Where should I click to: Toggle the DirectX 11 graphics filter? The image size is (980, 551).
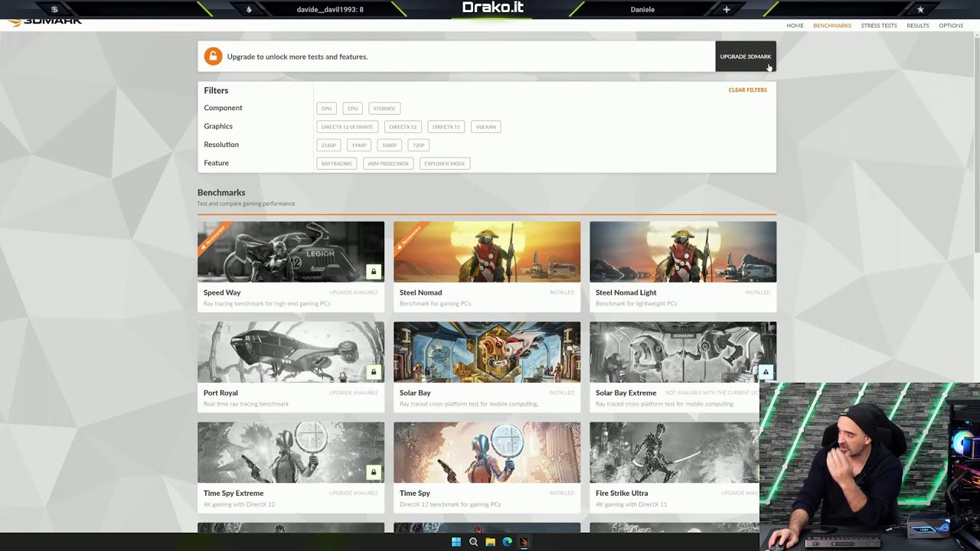coord(446,127)
